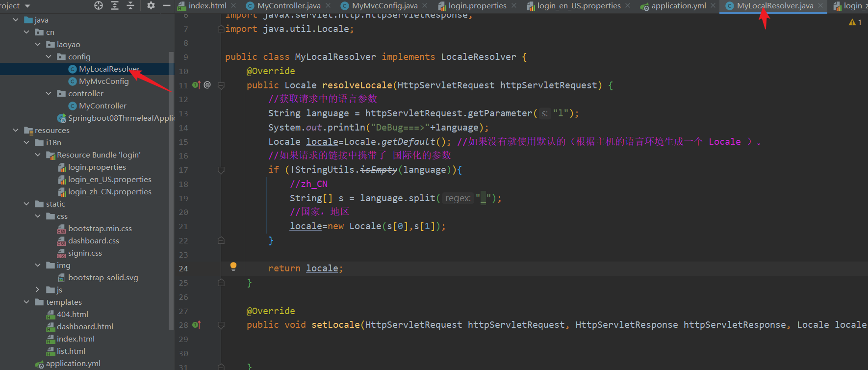Select MyLocalResolver in the project tree

pyautogui.click(x=109, y=69)
